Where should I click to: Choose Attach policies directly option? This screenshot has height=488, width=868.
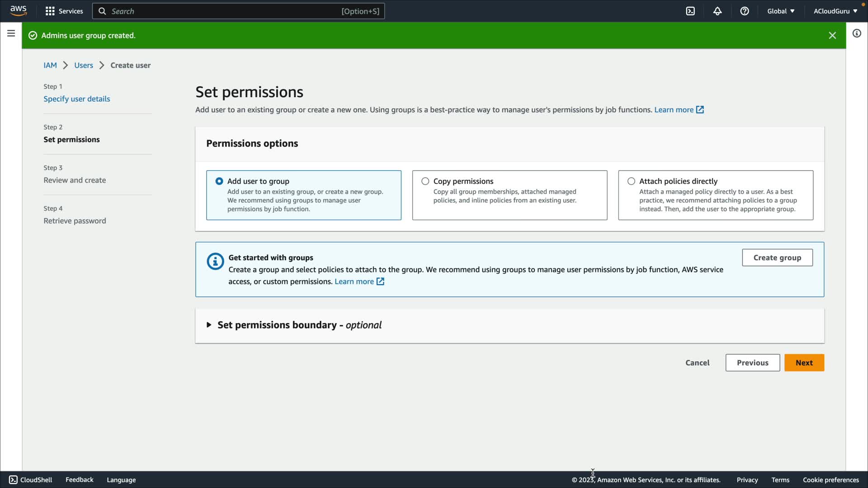(x=631, y=181)
